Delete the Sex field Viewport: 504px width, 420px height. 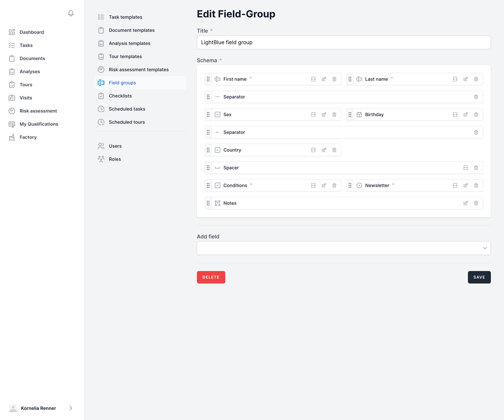coord(334,115)
